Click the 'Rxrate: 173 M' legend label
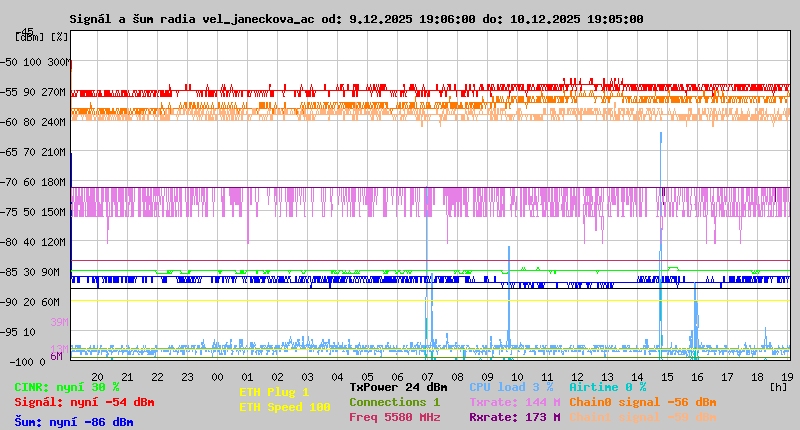 [515, 417]
